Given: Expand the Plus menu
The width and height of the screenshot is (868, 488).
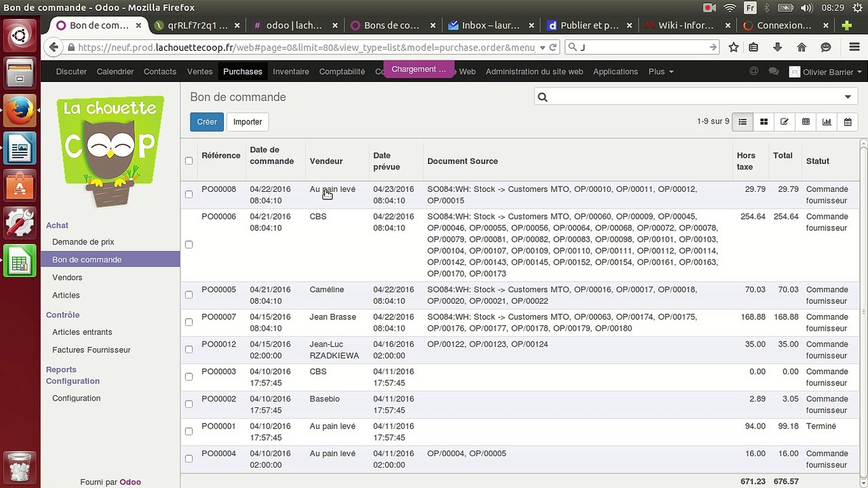Looking at the screenshot, I should (660, 72).
